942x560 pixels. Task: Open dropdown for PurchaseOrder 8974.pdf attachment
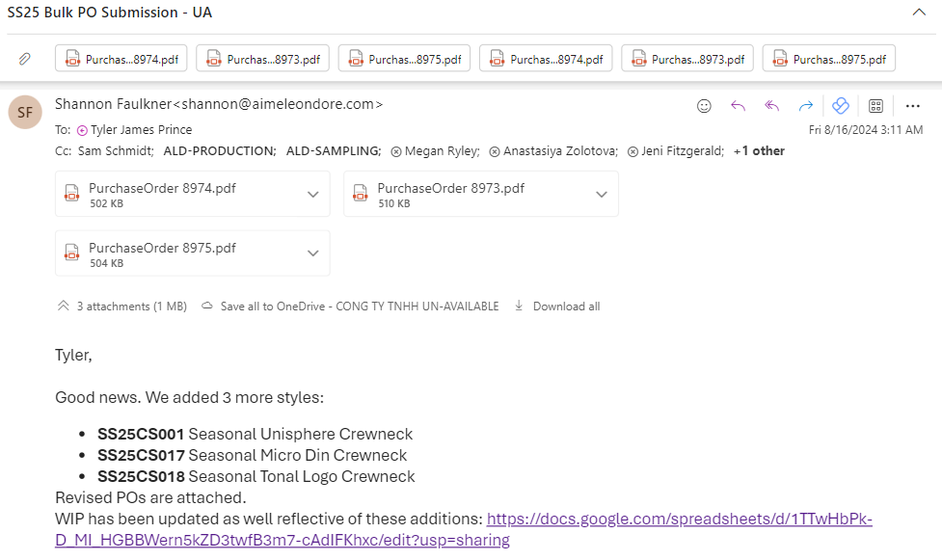tap(313, 194)
